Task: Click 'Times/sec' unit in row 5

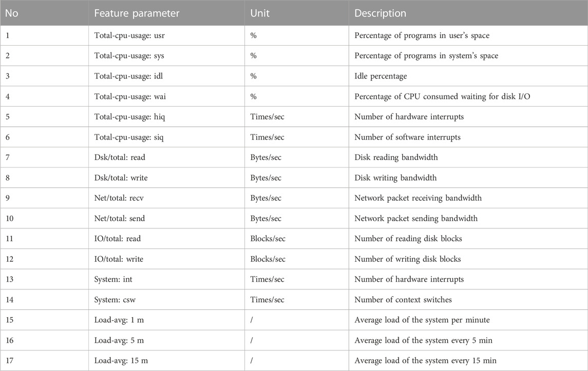Action: [x=267, y=117]
